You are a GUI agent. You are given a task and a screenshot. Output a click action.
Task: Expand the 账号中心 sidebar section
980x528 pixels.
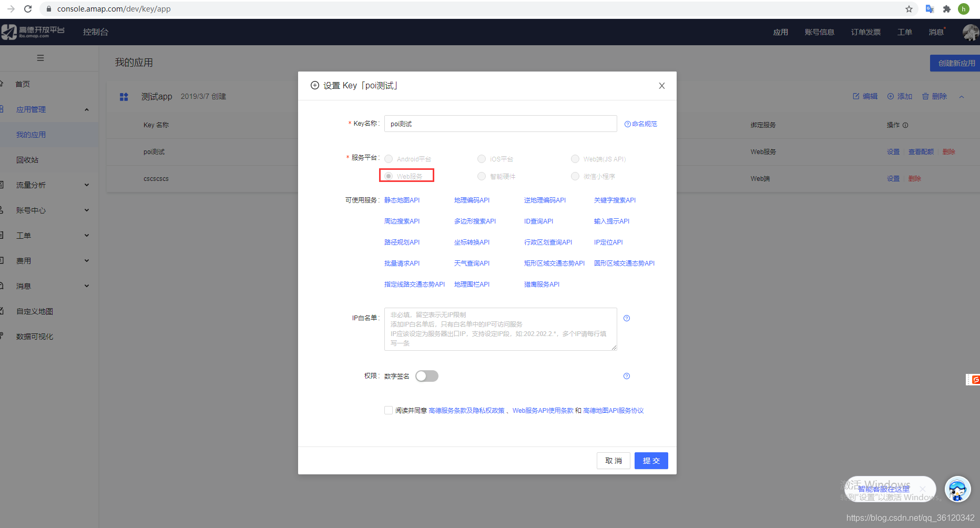coord(87,210)
